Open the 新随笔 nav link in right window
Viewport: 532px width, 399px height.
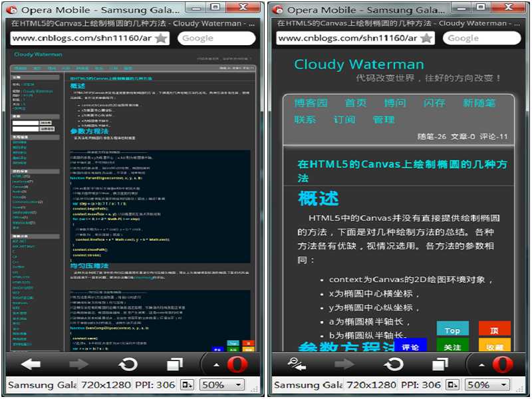479,103
